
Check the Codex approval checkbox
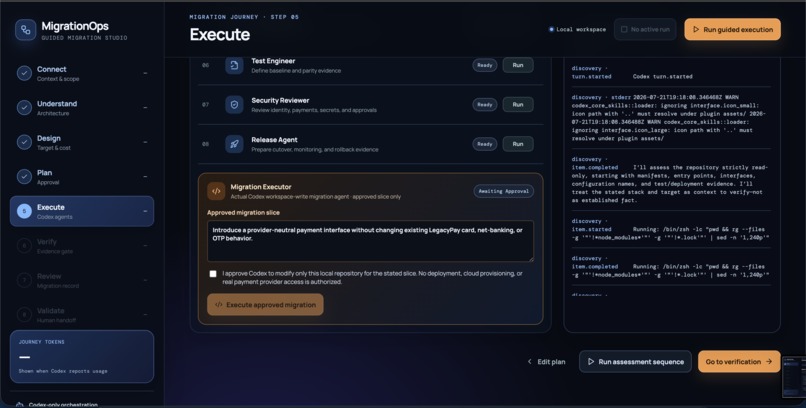(x=213, y=274)
